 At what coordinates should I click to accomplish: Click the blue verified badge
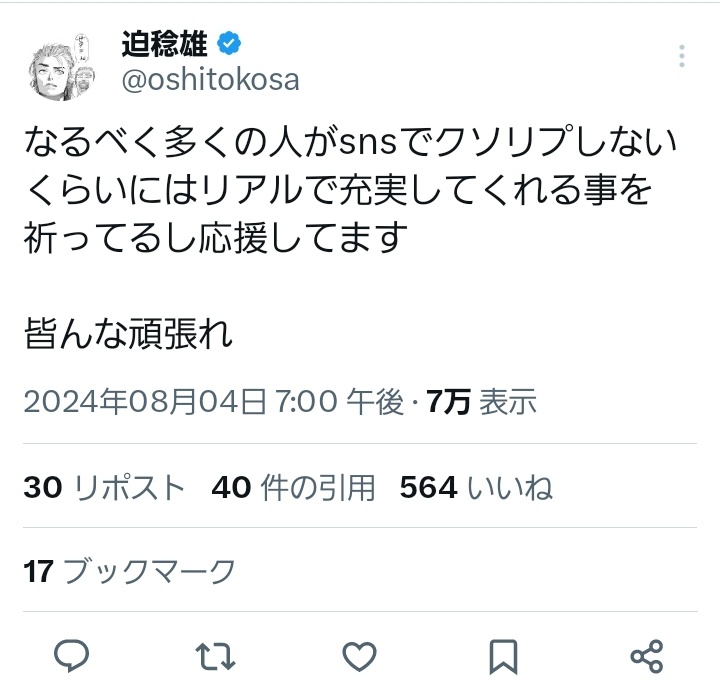(x=229, y=44)
